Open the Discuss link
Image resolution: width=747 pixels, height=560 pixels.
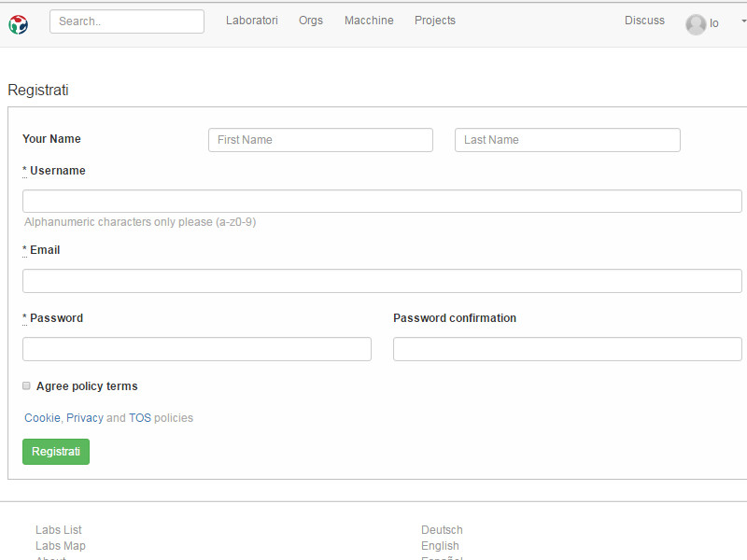pyautogui.click(x=644, y=21)
